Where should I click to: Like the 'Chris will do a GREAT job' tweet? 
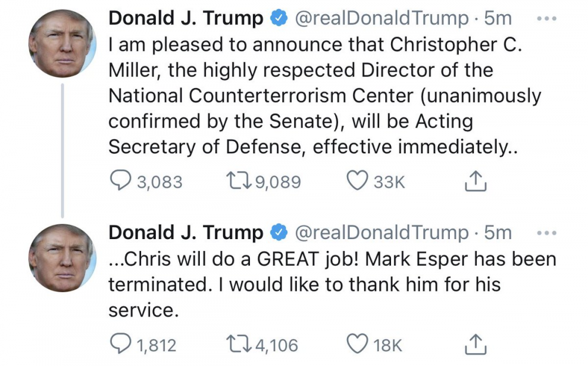click(358, 344)
